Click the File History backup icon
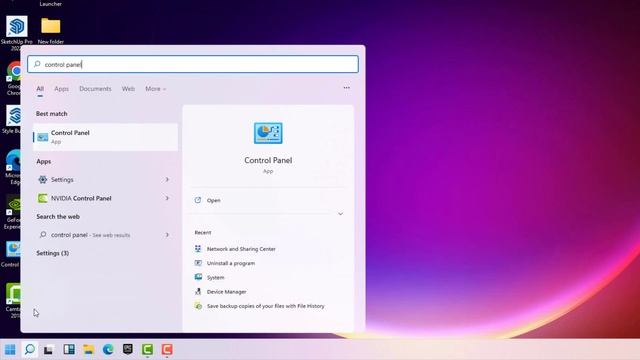The image size is (640, 360). coord(198,306)
